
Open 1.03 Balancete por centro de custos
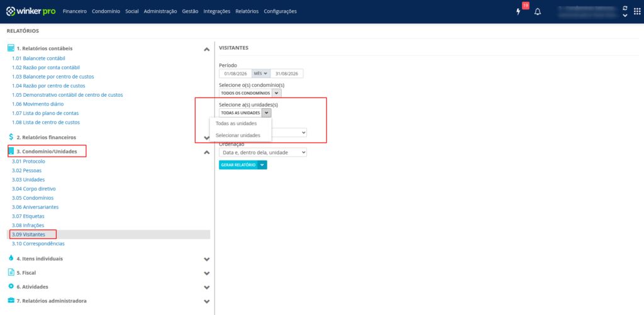53,76
